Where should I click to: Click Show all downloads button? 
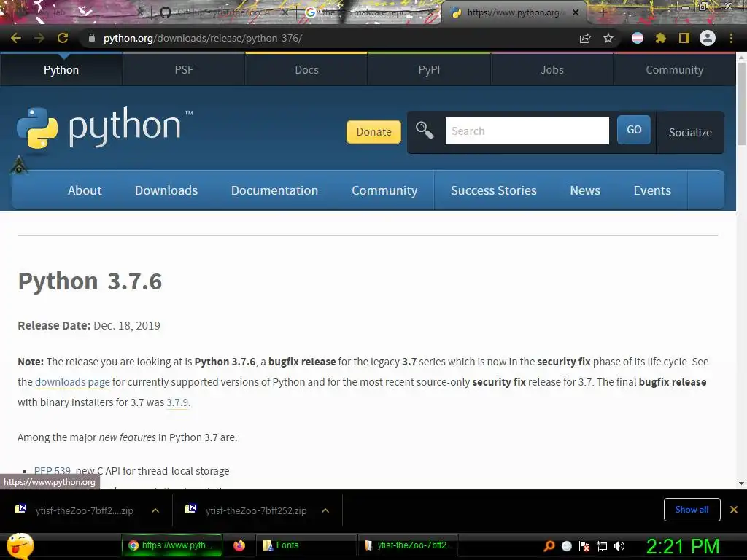[692, 510]
